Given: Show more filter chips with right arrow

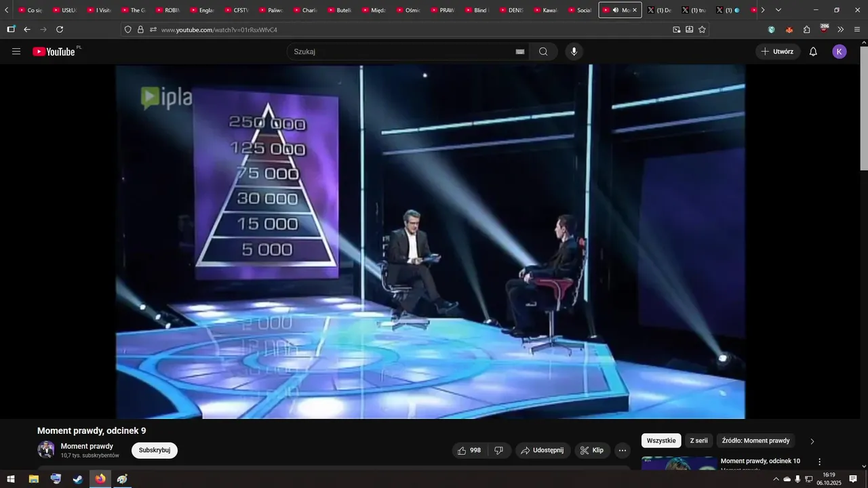Looking at the screenshot, I should tap(812, 441).
